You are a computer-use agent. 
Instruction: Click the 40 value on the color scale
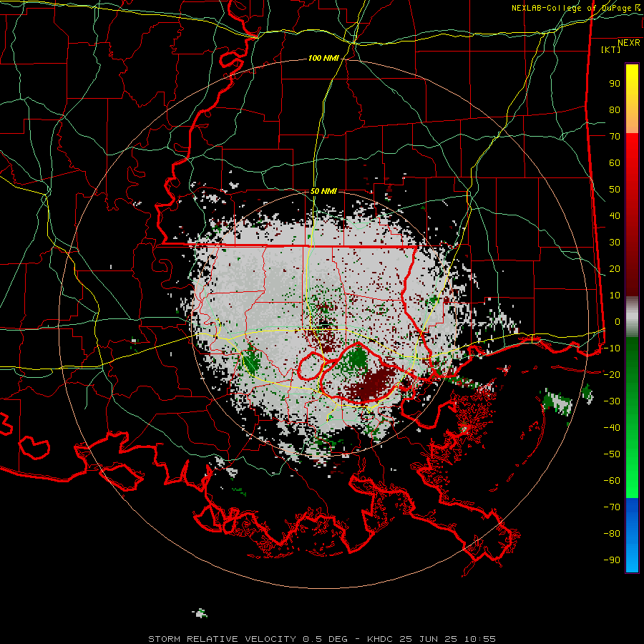[x=615, y=216]
